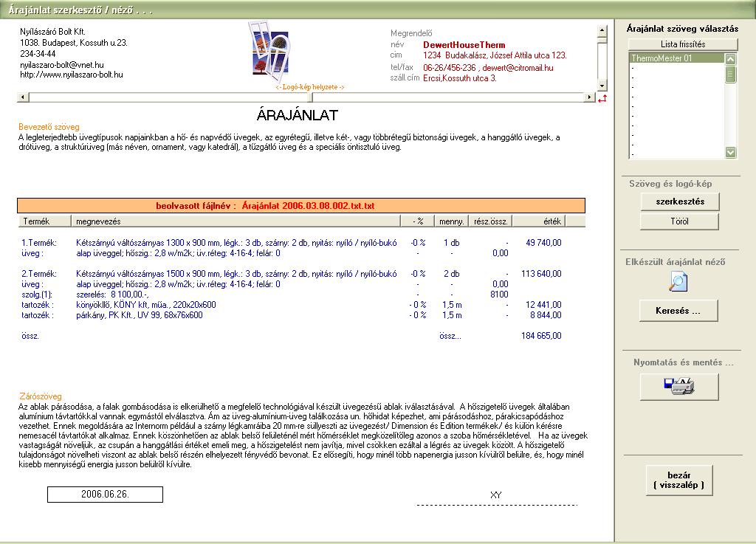Click the párkány accessory row description
The height and width of the screenshot is (544, 756).
click(140, 315)
